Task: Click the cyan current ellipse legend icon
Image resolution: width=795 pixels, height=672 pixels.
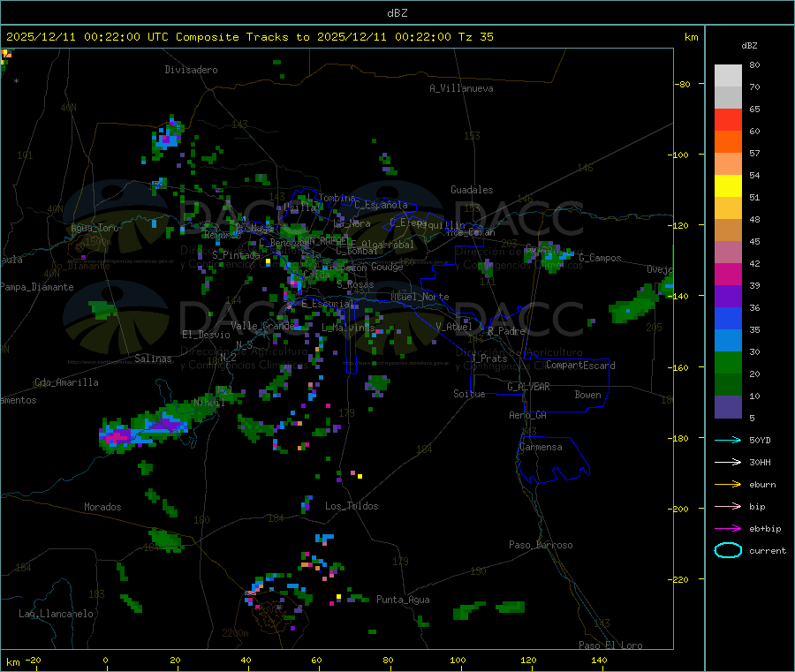Action: (x=728, y=550)
